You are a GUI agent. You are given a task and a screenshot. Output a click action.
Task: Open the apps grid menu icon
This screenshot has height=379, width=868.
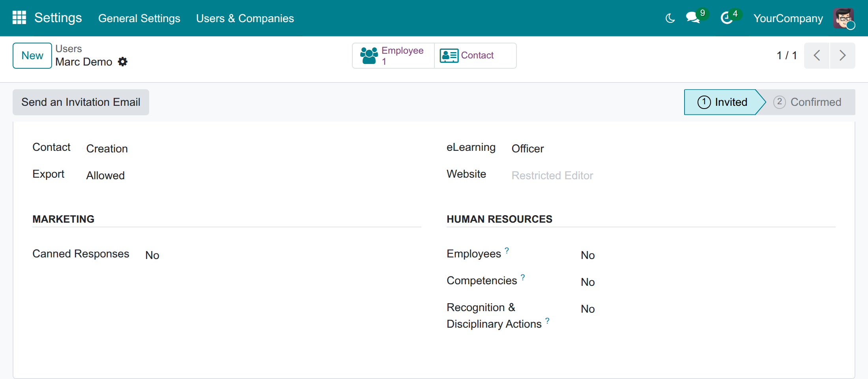coord(19,18)
